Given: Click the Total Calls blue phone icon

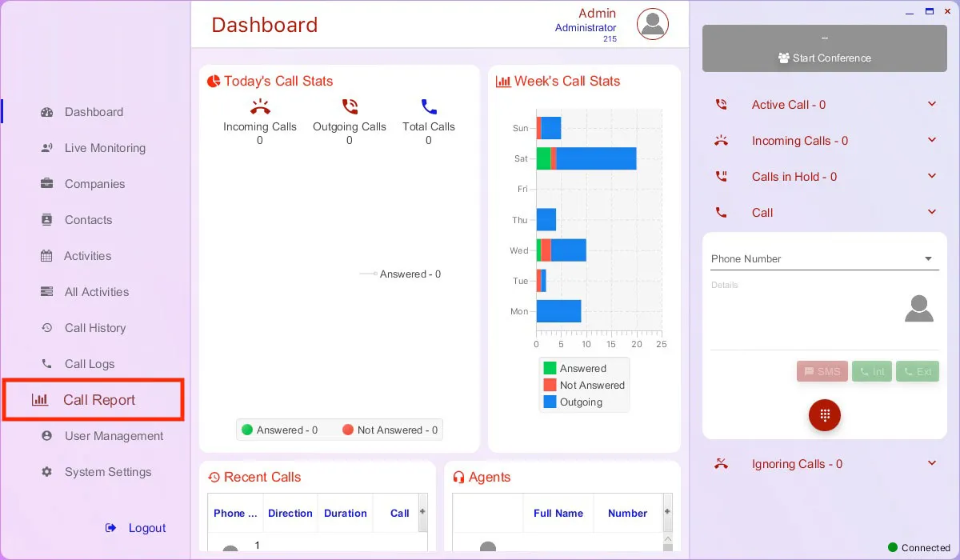Looking at the screenshot, I should (429, 107).
